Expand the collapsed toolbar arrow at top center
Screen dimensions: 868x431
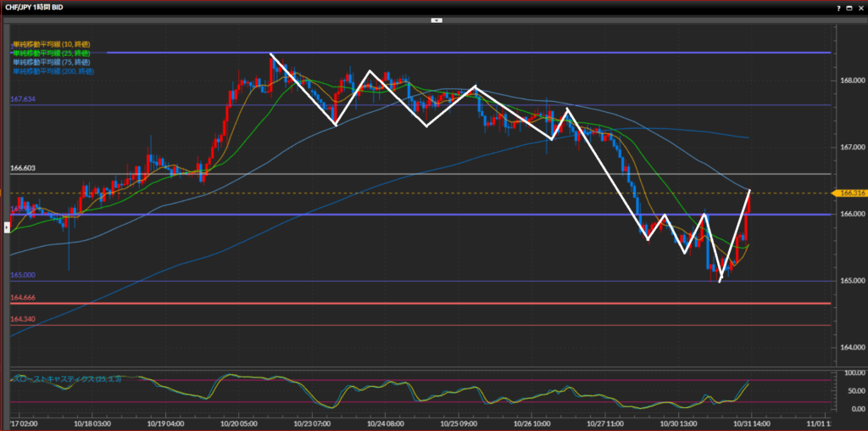436,20
